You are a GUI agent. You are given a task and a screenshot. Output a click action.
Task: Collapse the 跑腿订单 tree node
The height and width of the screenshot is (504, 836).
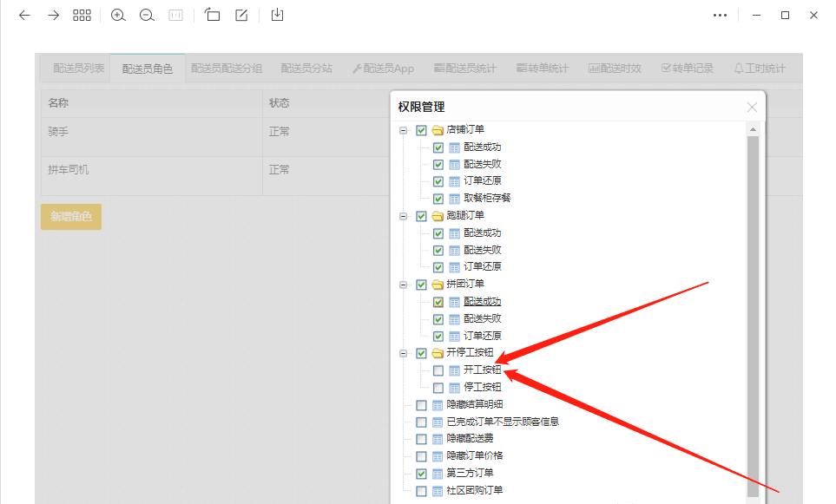pyautogui.click(x=403, y=216)
